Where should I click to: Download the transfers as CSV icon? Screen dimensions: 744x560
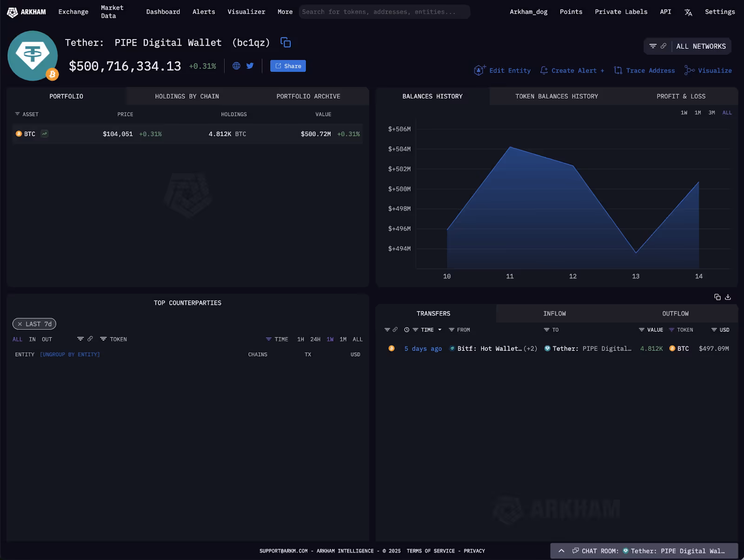(x=728, y=297)
